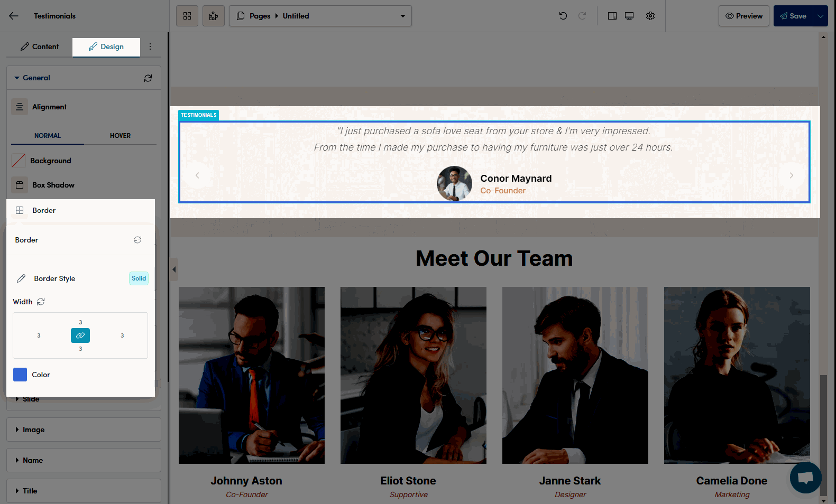Screen dimensions: 836x504
Task: Expand the Image section
Action: (84, 430)
